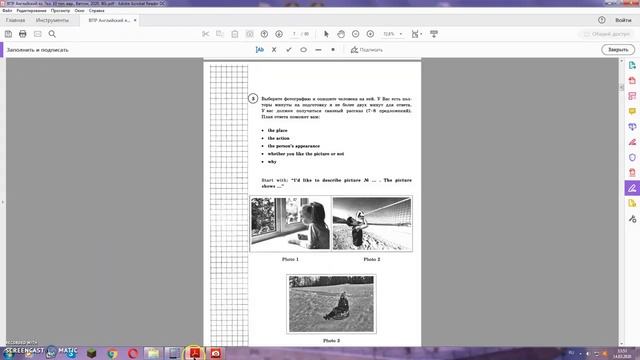Click the Войти sign-in link

point(623,20)
